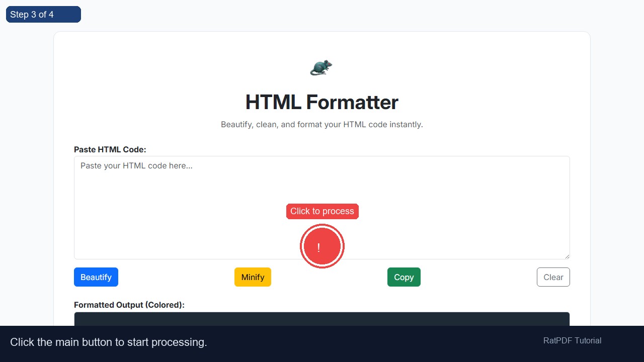Click the rat logo icon

point(321,67)
